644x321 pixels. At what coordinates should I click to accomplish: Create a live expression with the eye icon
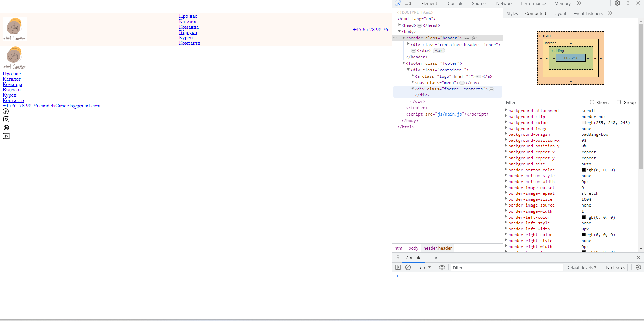click(442, 267)
